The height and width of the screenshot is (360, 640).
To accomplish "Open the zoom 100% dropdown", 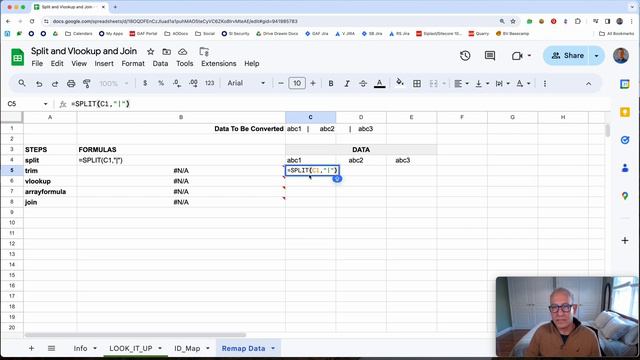I will point(114,83).
